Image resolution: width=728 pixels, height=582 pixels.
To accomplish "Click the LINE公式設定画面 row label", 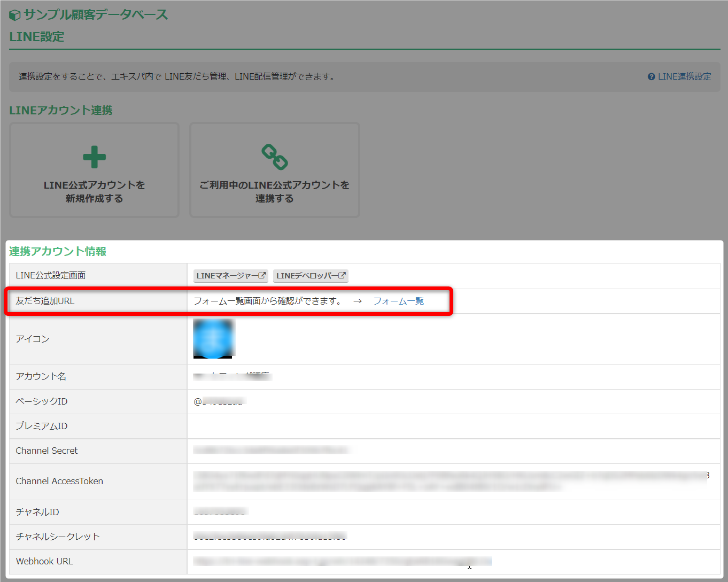I will [x=51, y=275].
